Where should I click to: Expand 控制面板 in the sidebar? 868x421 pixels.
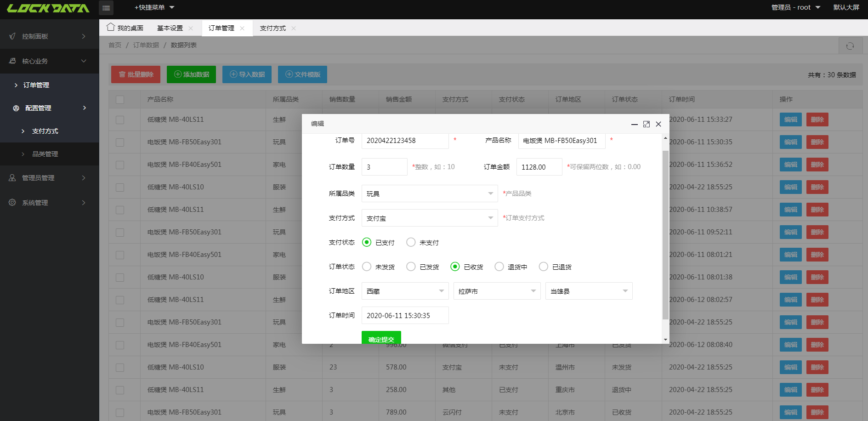tap(49, 36)
